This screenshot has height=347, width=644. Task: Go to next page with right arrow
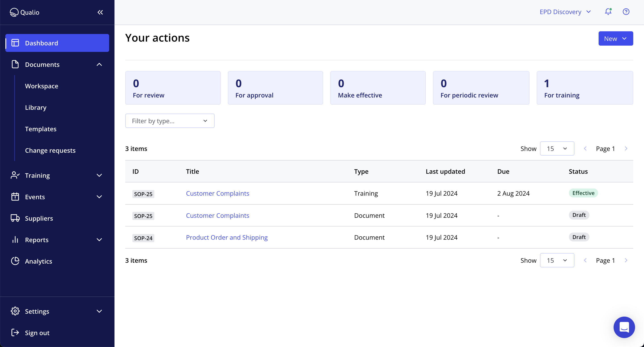pos(626,148)
